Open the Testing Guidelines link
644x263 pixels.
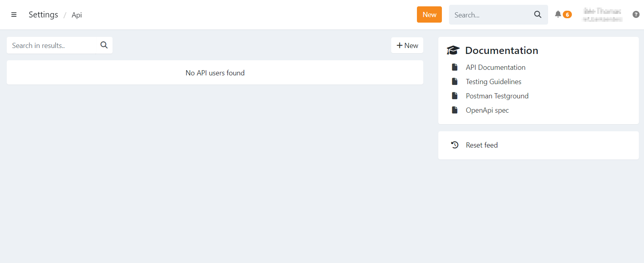(x=493, y=82)
